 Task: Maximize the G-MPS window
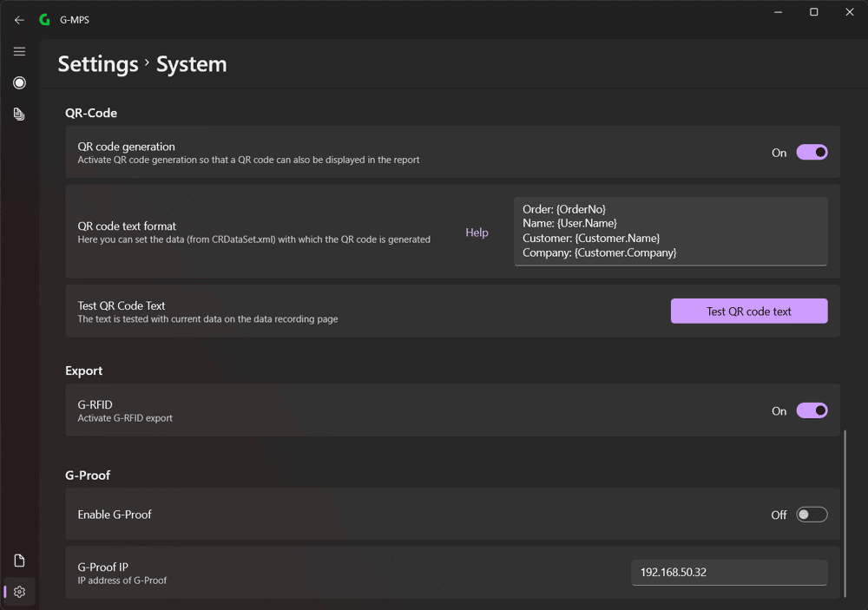point(814,12)
